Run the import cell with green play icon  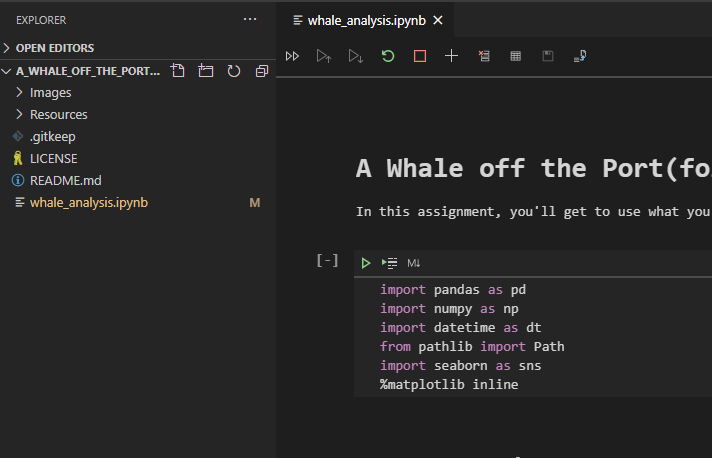(366, 263)
